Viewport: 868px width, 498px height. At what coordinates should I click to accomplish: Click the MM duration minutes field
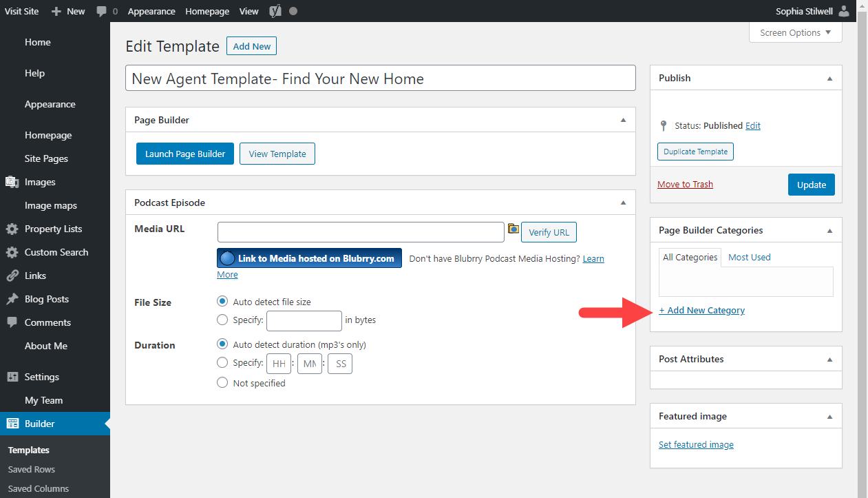[x=310, y=364]
